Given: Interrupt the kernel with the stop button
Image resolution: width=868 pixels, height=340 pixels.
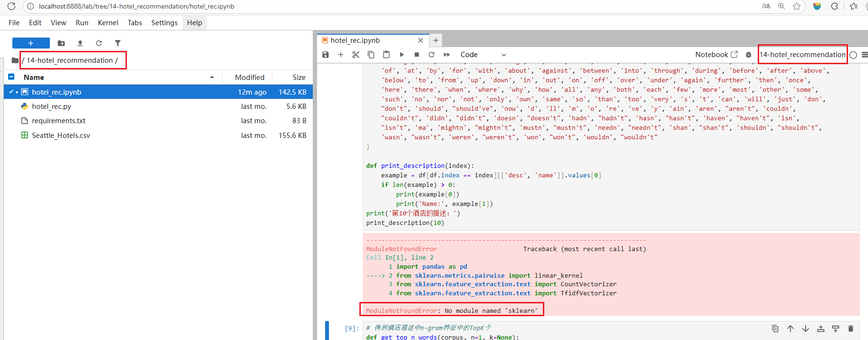Looking at the screenshot, I should [x=417, y=55].
